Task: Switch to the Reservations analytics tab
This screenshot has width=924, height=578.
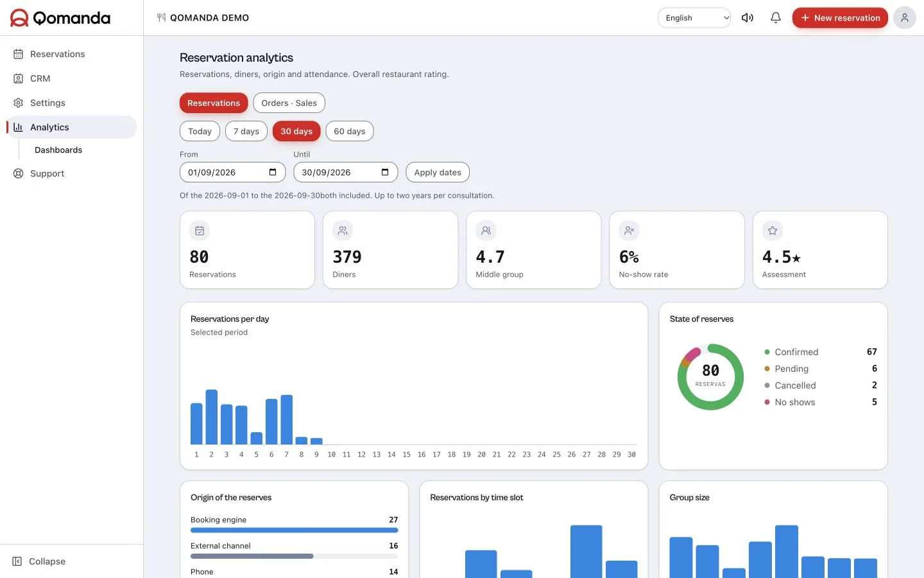Action: tap(214, 103)
